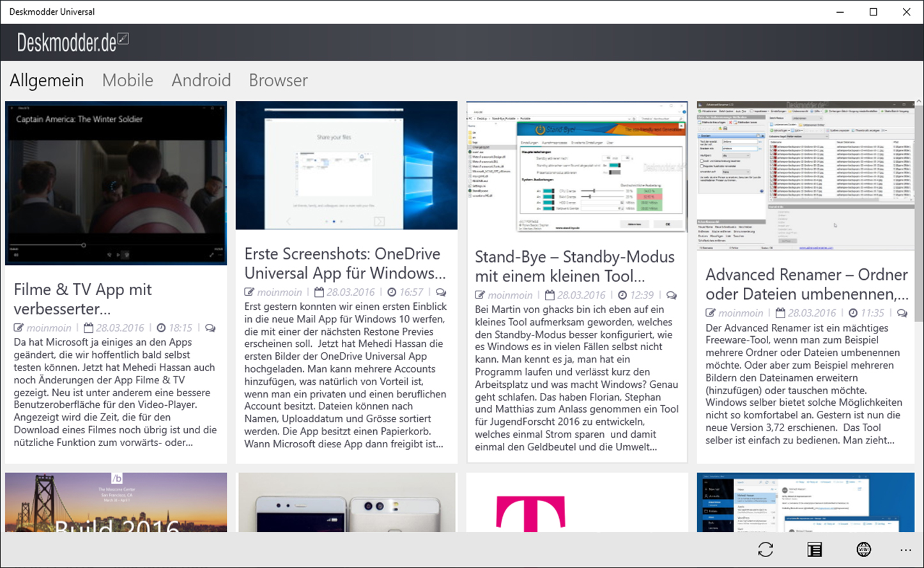Viewport: 924px width, 568px height.
Task: Minimize the Deskmodder Universal window
Action: [840, 12]
